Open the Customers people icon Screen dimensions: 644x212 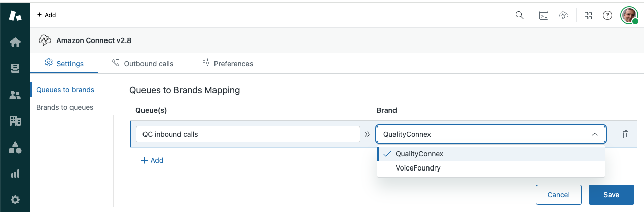(15, 95)
